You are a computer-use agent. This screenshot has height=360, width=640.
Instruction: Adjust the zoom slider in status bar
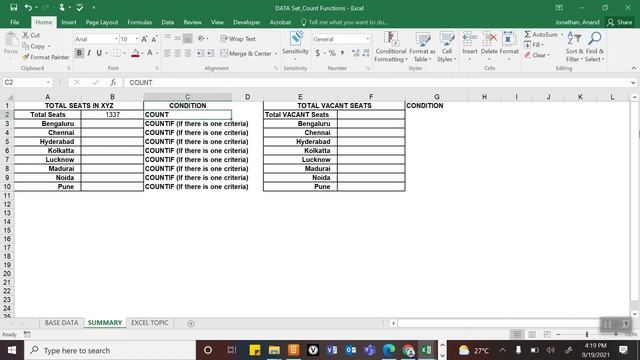click(587, 334)
